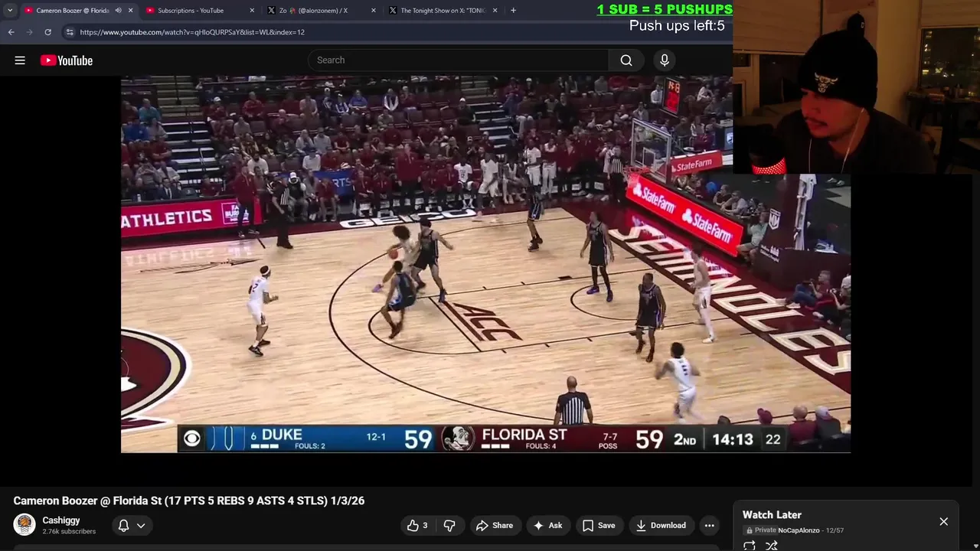Close the Cameron Boozer tab
Image resolution: width=980 pixels, height=551 pixels.
[x=130, y=11]
